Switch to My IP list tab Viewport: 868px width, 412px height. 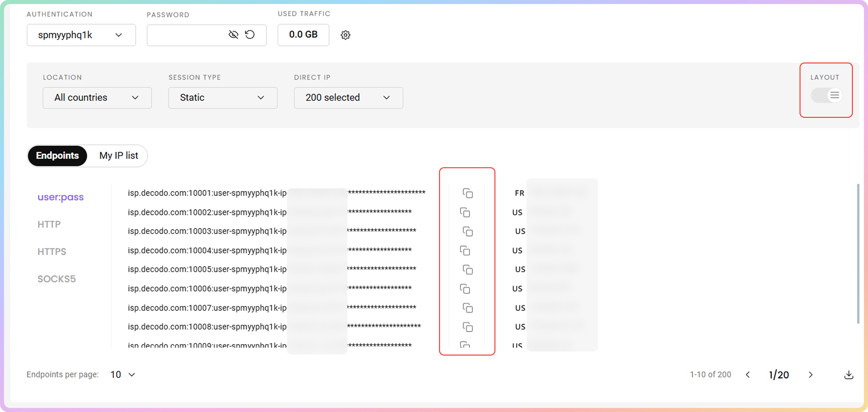click(x=119, y=155)
